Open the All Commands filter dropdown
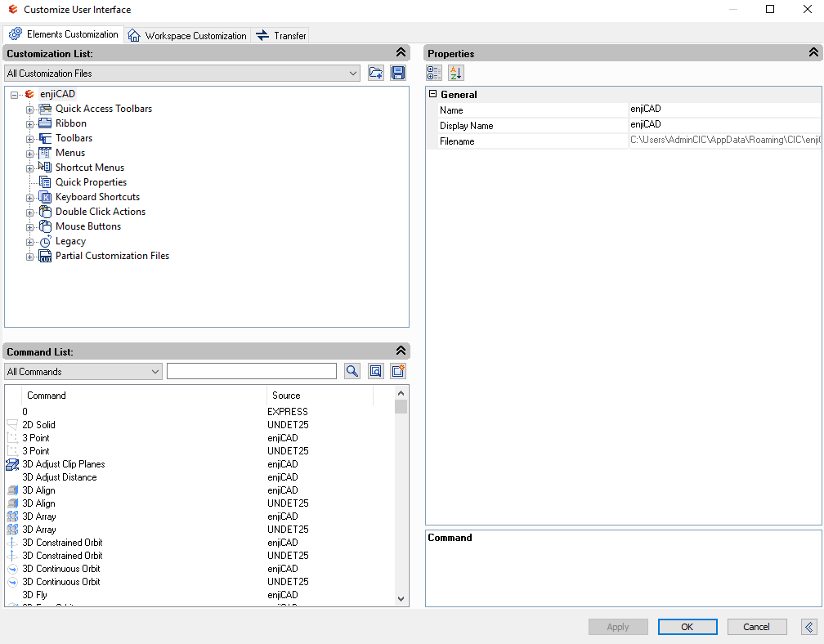Image resolution: width=824 pixels, height=644 pixels. [x=83, y=371]
